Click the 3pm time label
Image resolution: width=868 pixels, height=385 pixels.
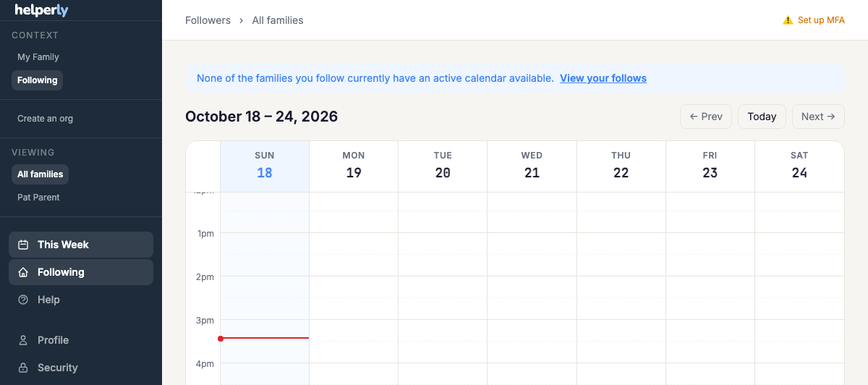(x=206, y=321)
